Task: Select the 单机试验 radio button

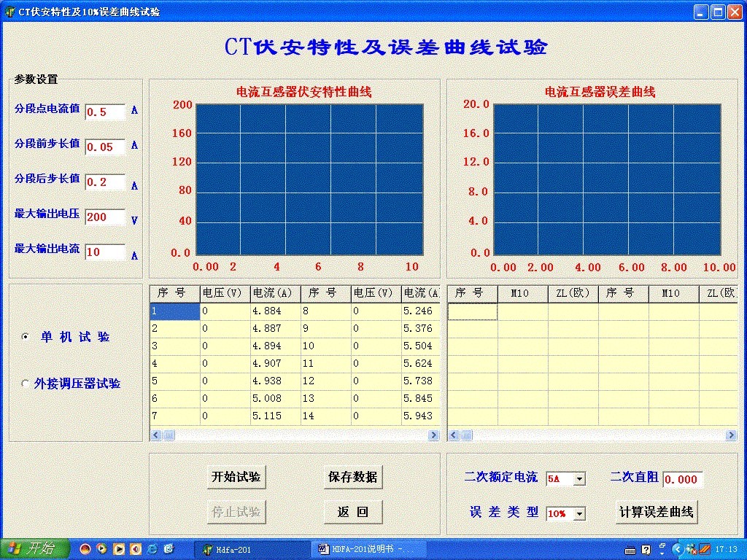Action: [x=26, y=337]
